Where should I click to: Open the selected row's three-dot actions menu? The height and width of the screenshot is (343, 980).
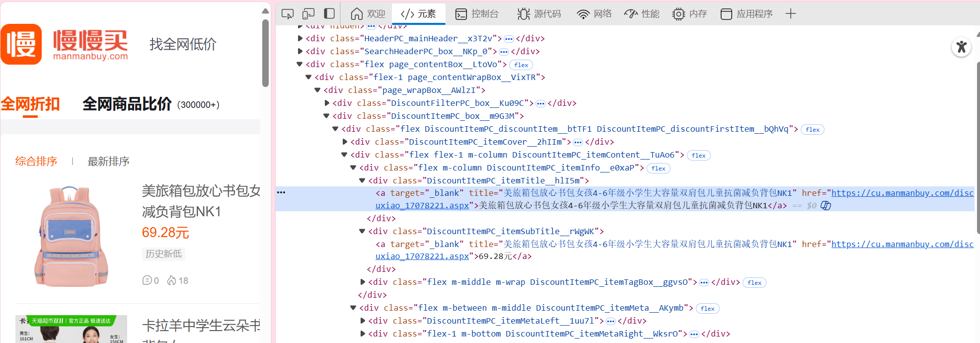tap(281, 192)
